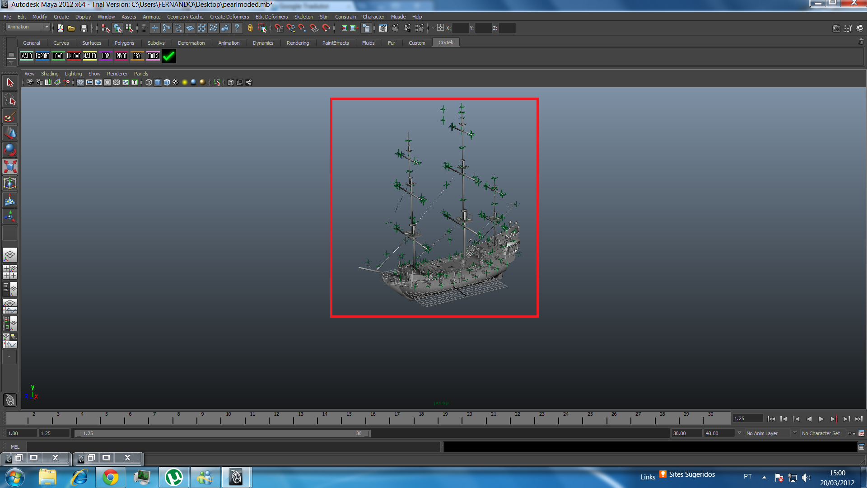Image resolution: width=868 pixels, height=488 pixels.
Task: Click the FBX shelf button
Action: pos(137,56)
